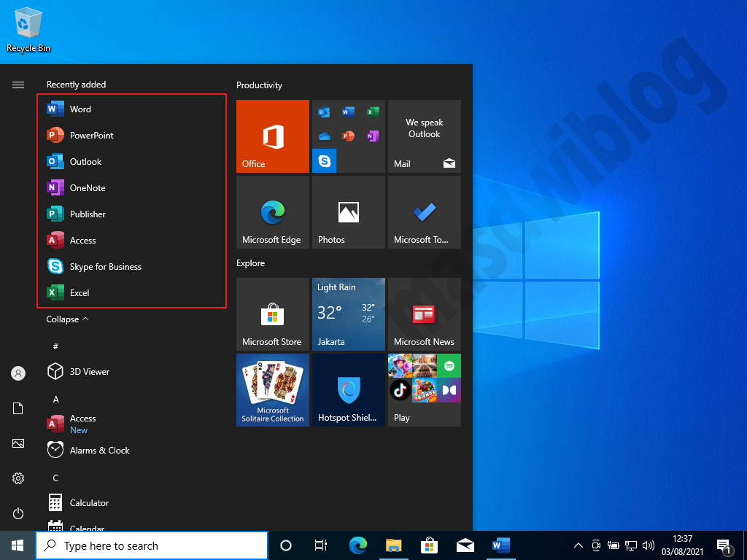Viewport: 747px width, 560px height.
Task: Open the Microsoft Store tile
Action: (x=273, y=314)
